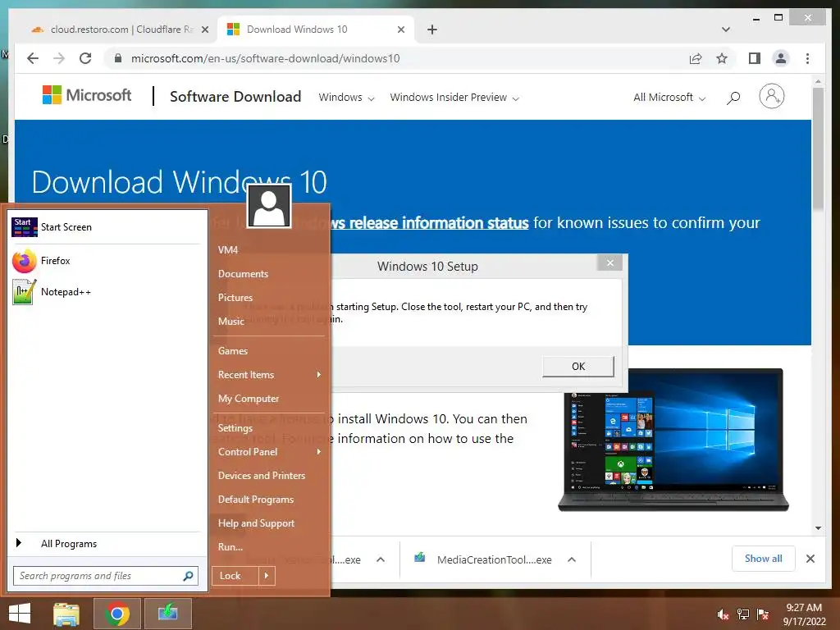Image resolution: width=840 pixels, height=630 pixels.
Task: Click the address bar URL
Action: click(265, 58)
